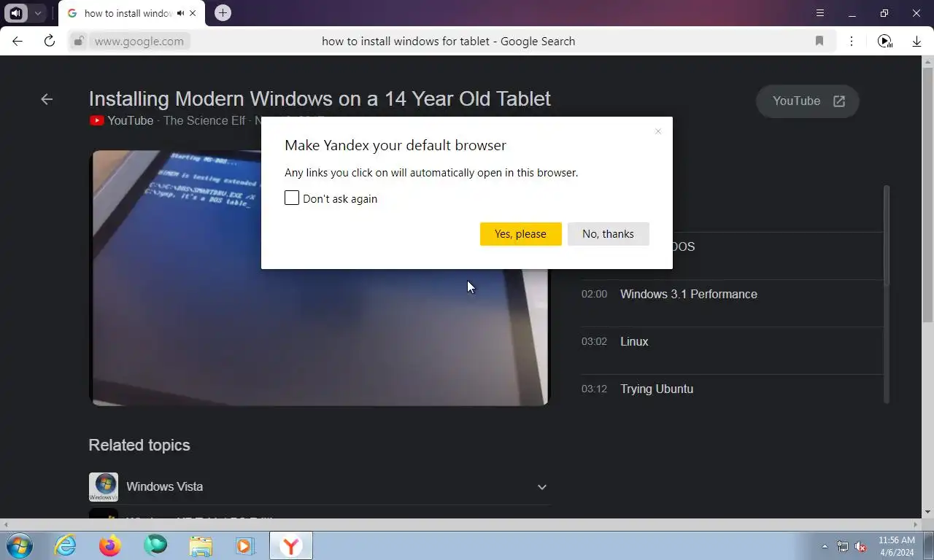Click the "No, thanks" button
The image size is (934, 560).
pyautogui.click(x=608, y=234)
